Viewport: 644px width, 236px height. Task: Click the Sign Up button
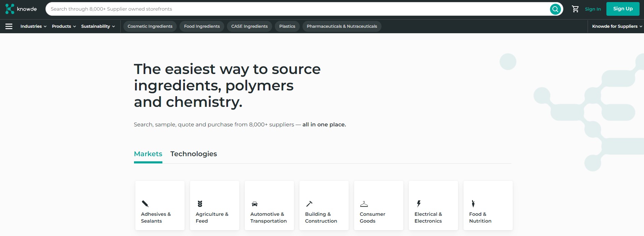(622, 9)
